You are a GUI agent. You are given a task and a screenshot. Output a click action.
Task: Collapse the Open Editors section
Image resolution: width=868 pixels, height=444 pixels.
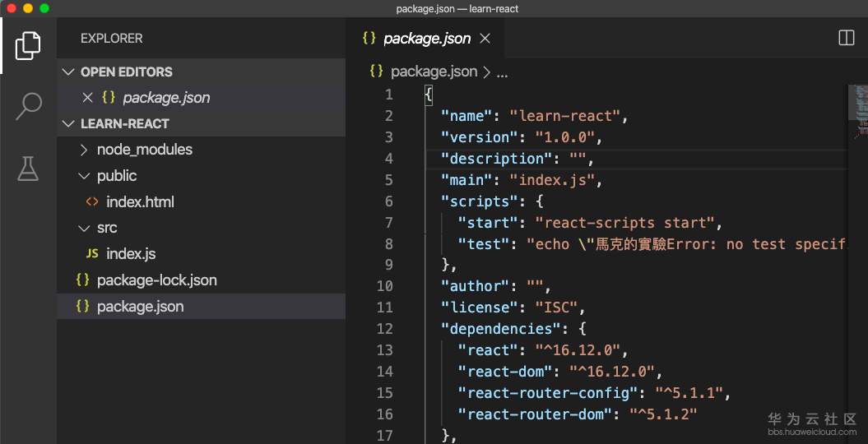(x=68, y=72)
